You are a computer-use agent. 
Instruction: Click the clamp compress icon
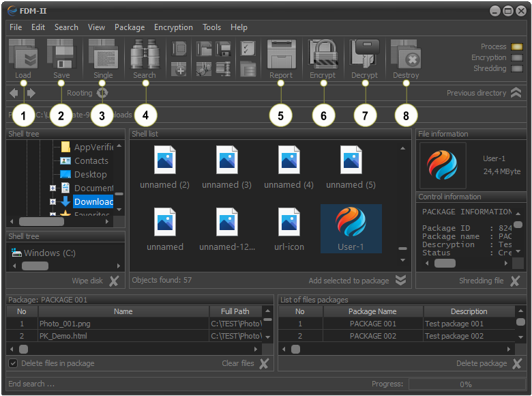[223, 69]
